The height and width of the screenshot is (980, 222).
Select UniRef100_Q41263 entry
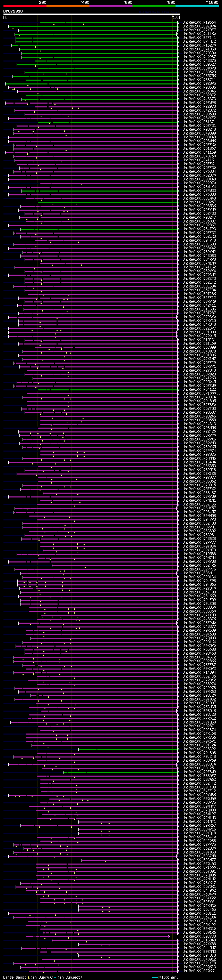[x=199, y=378]
